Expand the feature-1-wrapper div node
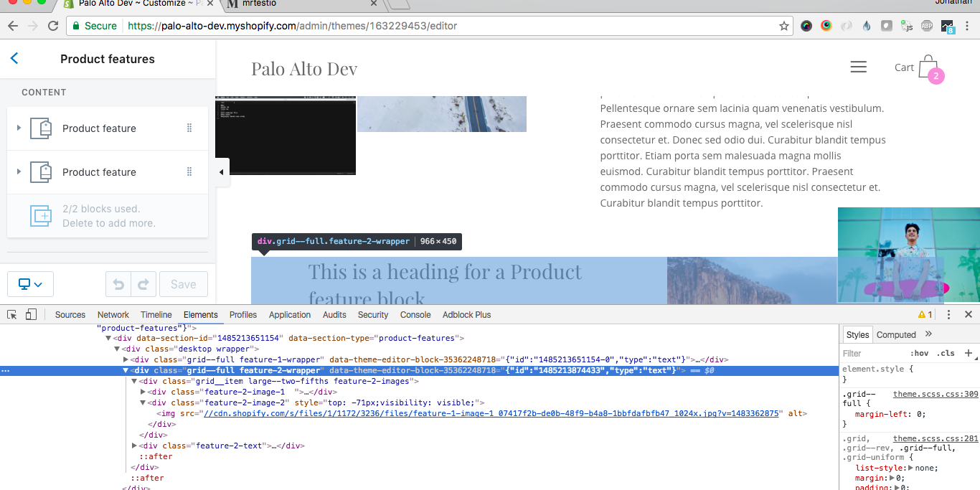Viewport: 980px width, 490px height. [126, 359]
